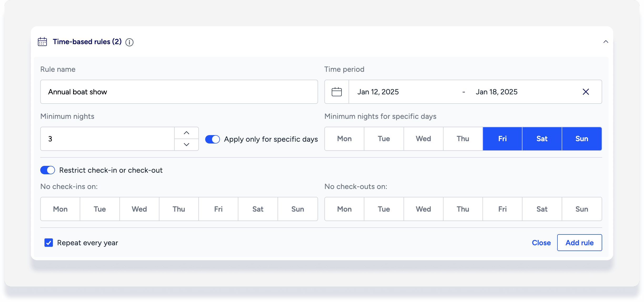Collapse the Time-based rules section chevron
This screenshot has height=302, width=644.
tap(606, 42)
